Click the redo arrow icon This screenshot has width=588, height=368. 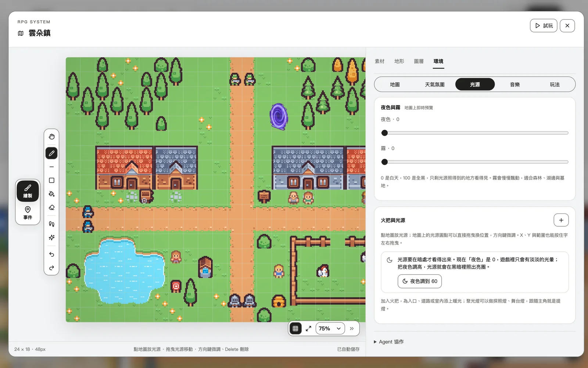(51, 268)
